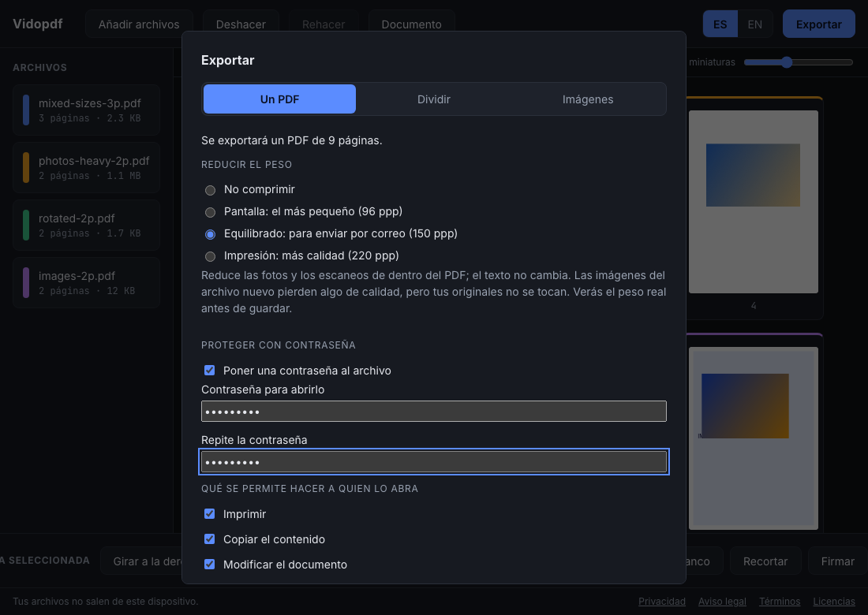Open the Documento menu button
The image size is (868, 615).
[x=411, y=24]
